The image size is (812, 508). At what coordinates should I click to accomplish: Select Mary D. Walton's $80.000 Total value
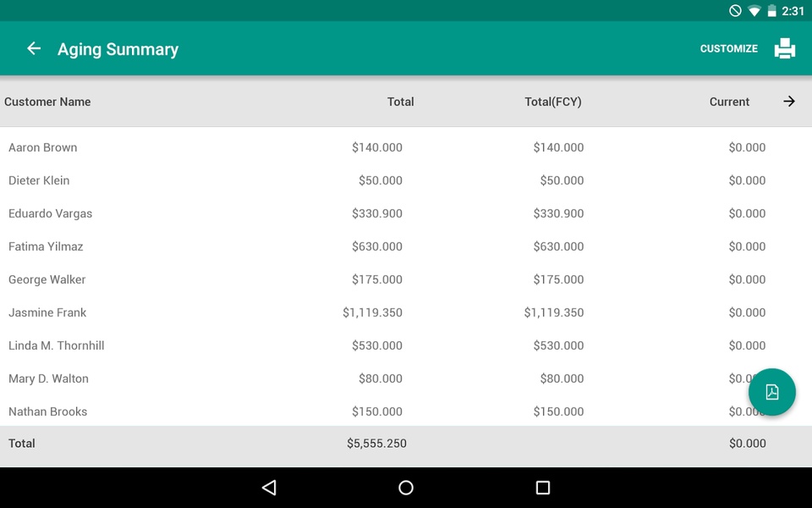tap(381, 378)
